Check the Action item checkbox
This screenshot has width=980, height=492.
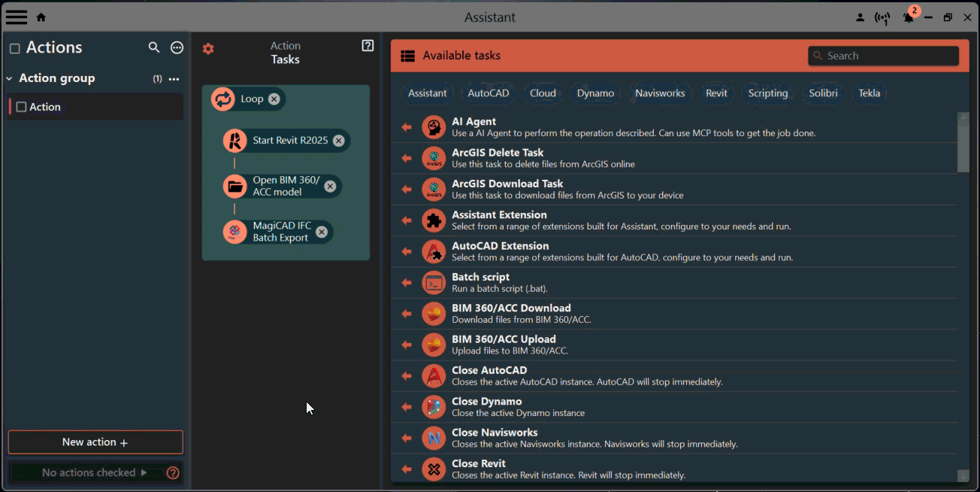pos(21,107)
